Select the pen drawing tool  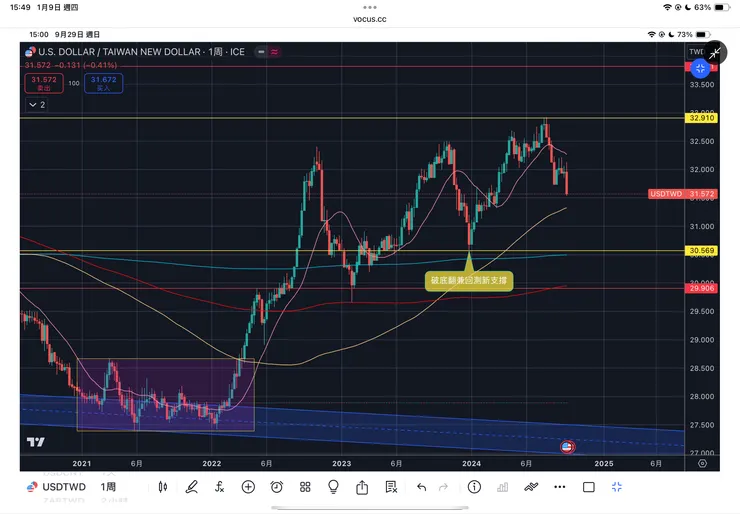coord(191,487)
